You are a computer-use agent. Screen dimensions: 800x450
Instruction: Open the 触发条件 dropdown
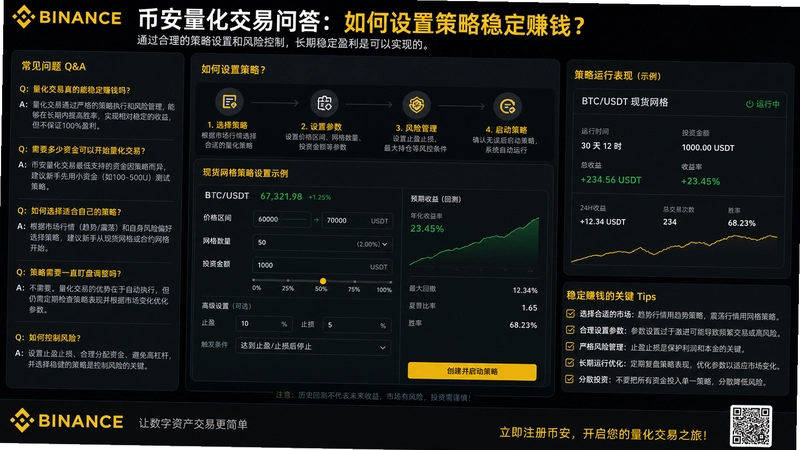[x=313, y=346]
